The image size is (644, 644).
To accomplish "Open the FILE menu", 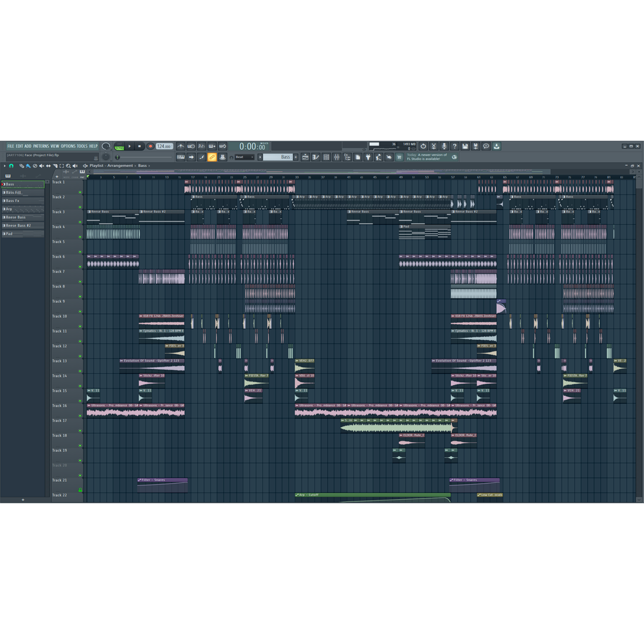I will (x=11, y=146).
